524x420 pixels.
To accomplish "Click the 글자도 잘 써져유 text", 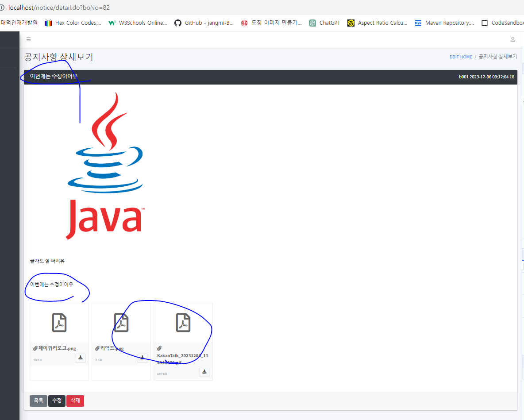I will point(47,261).
